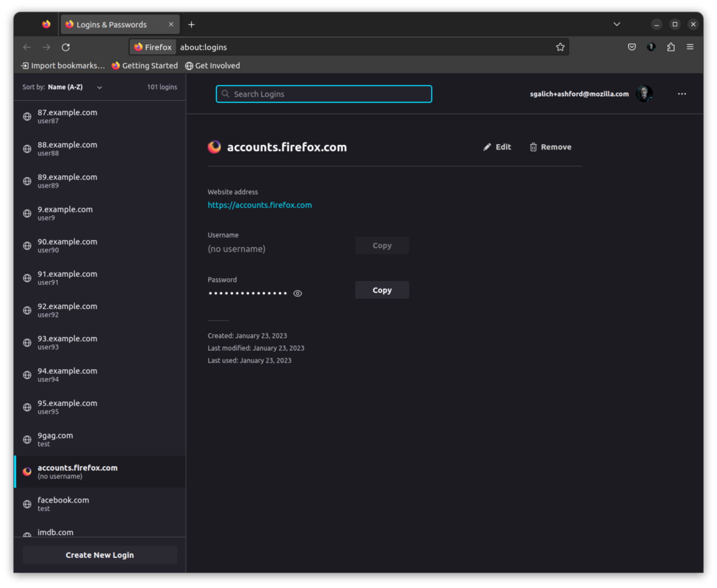
Task: Reload the current page
Action: click(x=66, y=47)
